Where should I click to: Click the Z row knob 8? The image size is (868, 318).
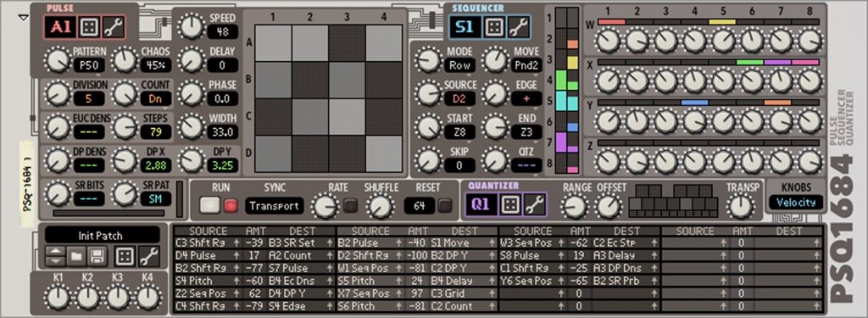click(x=810, y=161)
